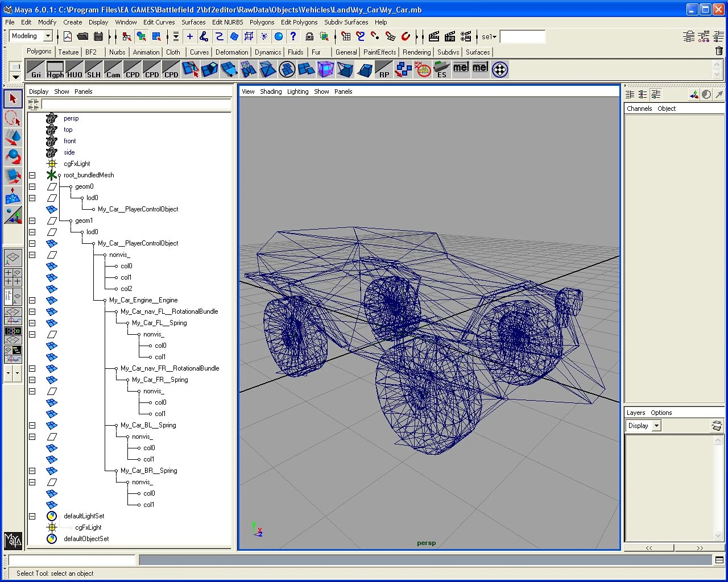The height and width of the screenshot is (582, 728).
Task: Toggle Channel Box manipulator icon
Action: coord(694,95)
